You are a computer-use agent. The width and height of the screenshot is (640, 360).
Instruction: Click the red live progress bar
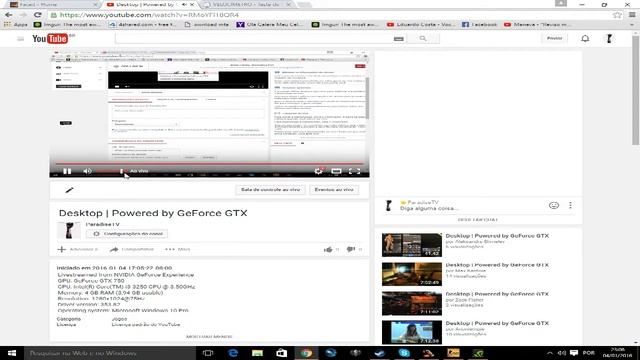pyautogui.click(x=209, y=163)
